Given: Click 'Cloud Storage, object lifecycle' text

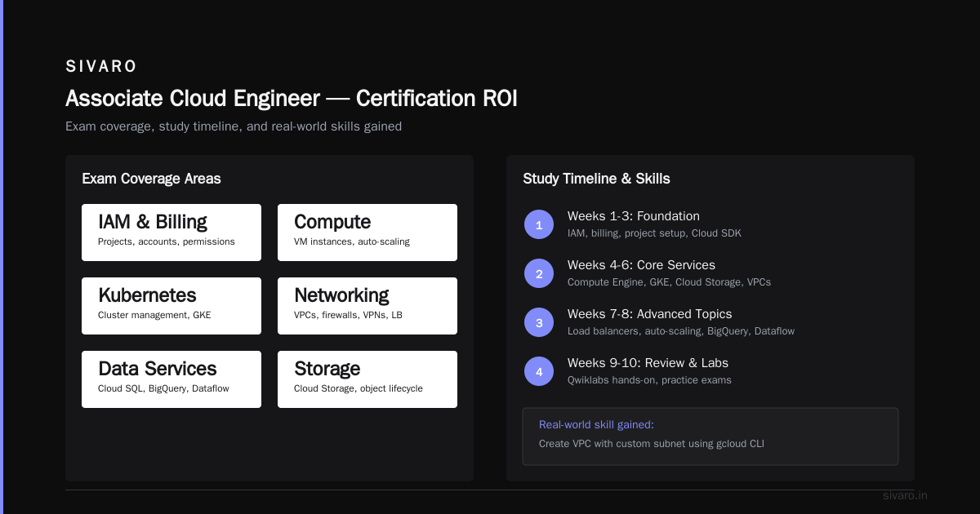Looking at the screenshot, I should tap(359, 388).
